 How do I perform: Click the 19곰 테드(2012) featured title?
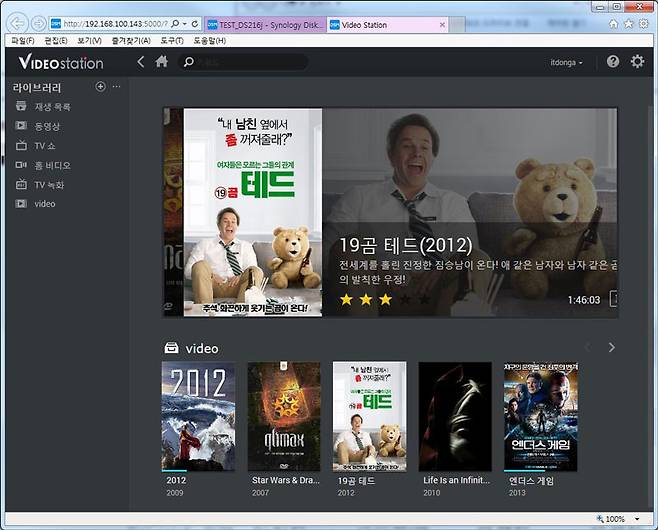tap(405, 245)
